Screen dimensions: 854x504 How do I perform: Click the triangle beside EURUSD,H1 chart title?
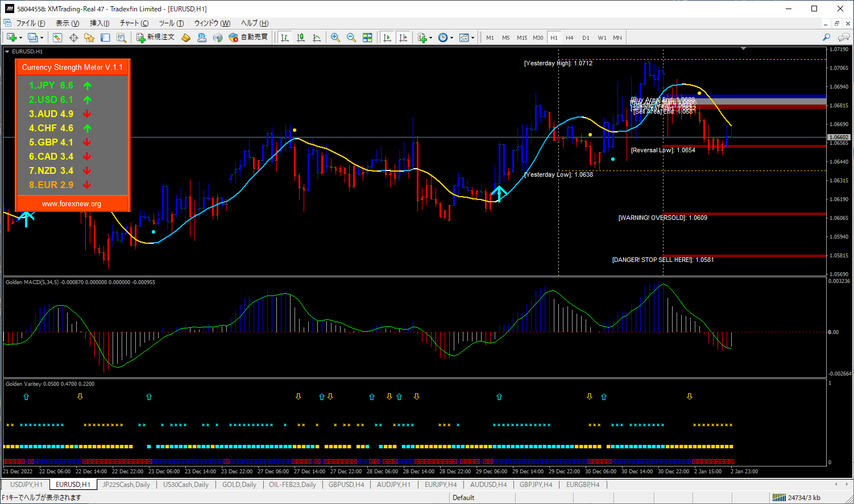(7, 51)
